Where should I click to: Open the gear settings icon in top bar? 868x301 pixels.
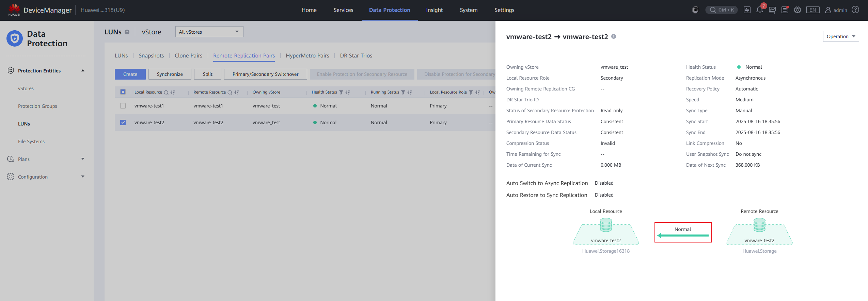(x=798, y=10)
